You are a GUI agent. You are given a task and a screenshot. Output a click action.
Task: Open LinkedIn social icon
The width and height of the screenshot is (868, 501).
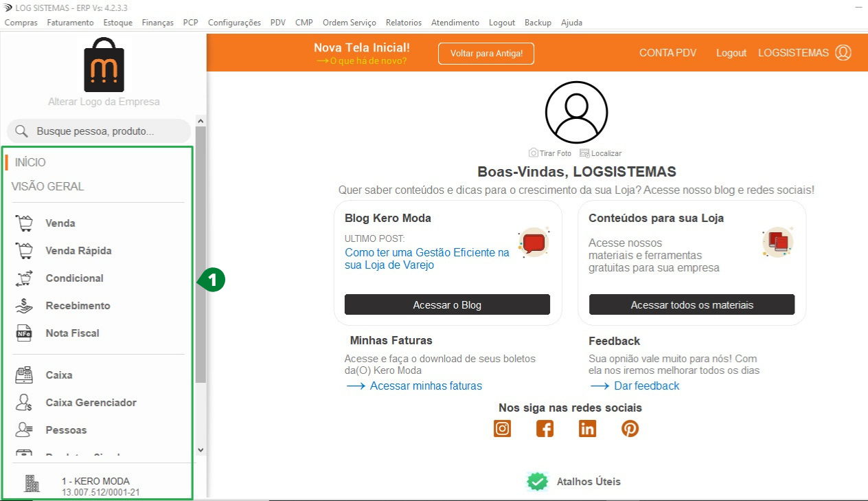[588, 429]
